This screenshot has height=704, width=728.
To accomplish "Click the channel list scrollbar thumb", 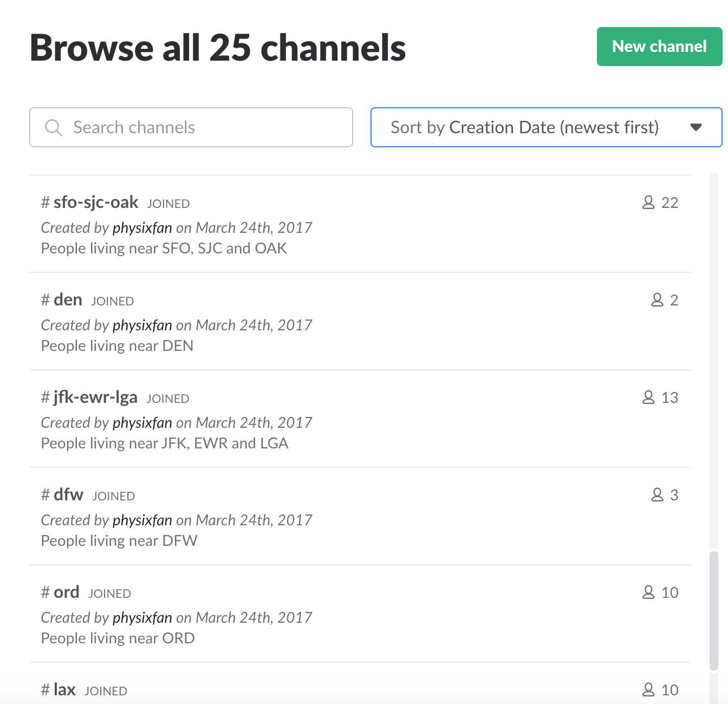I will (x=714, y=611).
